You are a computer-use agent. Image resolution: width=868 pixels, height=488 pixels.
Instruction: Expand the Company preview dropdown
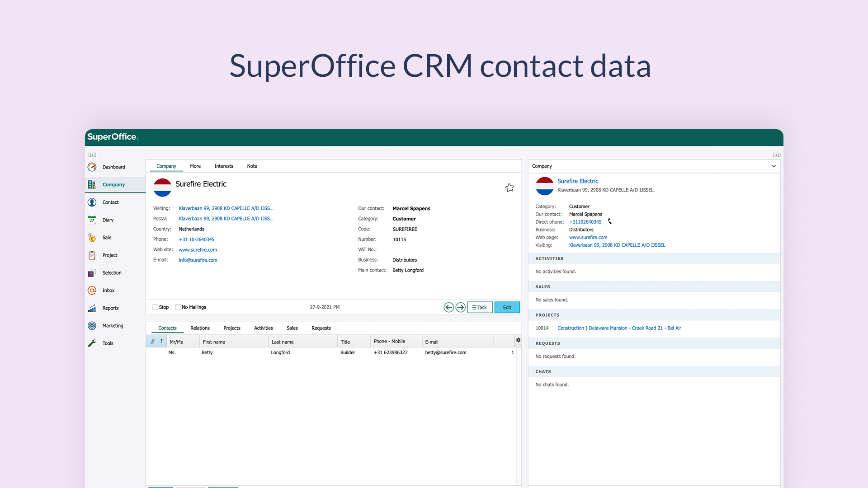click(x=774, y=166)
